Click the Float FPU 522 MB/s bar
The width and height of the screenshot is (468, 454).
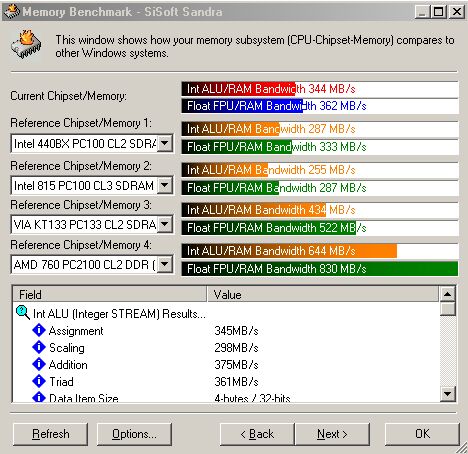click(320, 228)
